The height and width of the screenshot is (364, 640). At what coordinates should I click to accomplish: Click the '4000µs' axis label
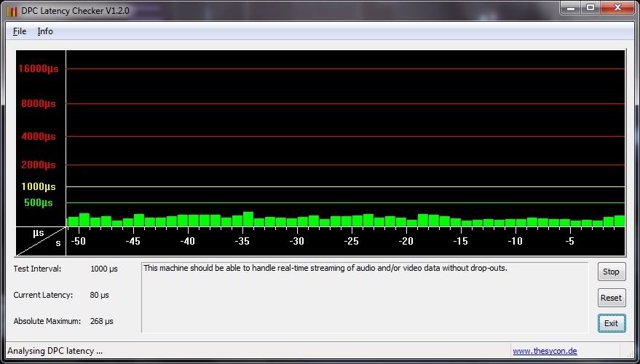point(39,137)
